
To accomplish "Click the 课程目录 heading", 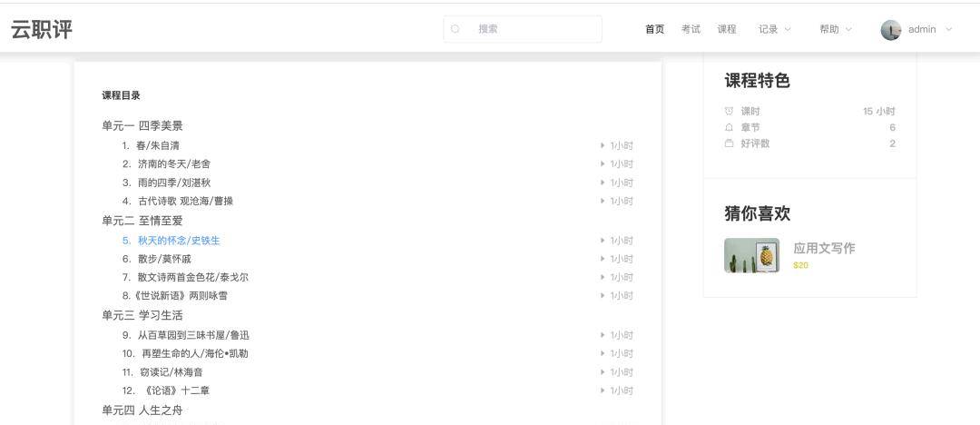I will (122, 95).
